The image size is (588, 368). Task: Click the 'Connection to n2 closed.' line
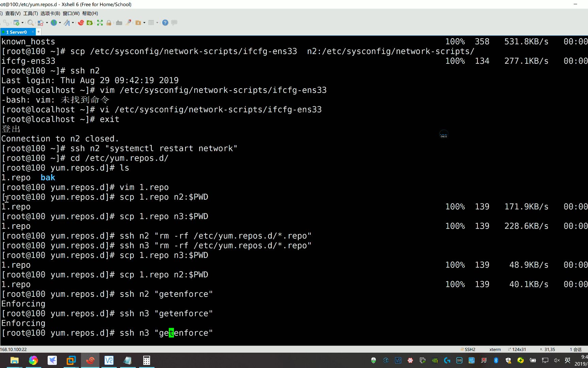pyautogui.click(x=60, y=139)
